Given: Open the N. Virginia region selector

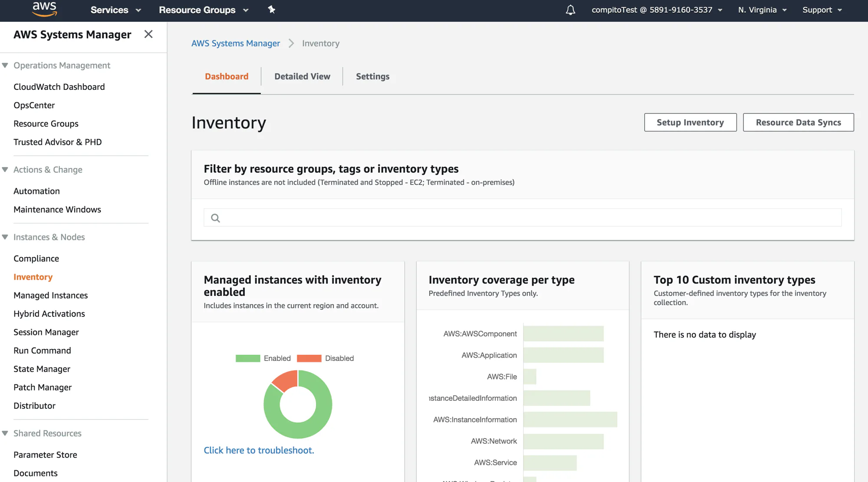Looking at the screenshot, I should click(x=762, y=10).
